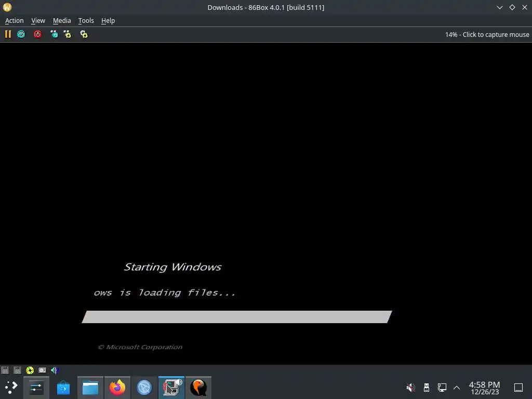Screen dimensions: 532x399
Task: Open the KDE application launcher
Action: click(11, 388)
